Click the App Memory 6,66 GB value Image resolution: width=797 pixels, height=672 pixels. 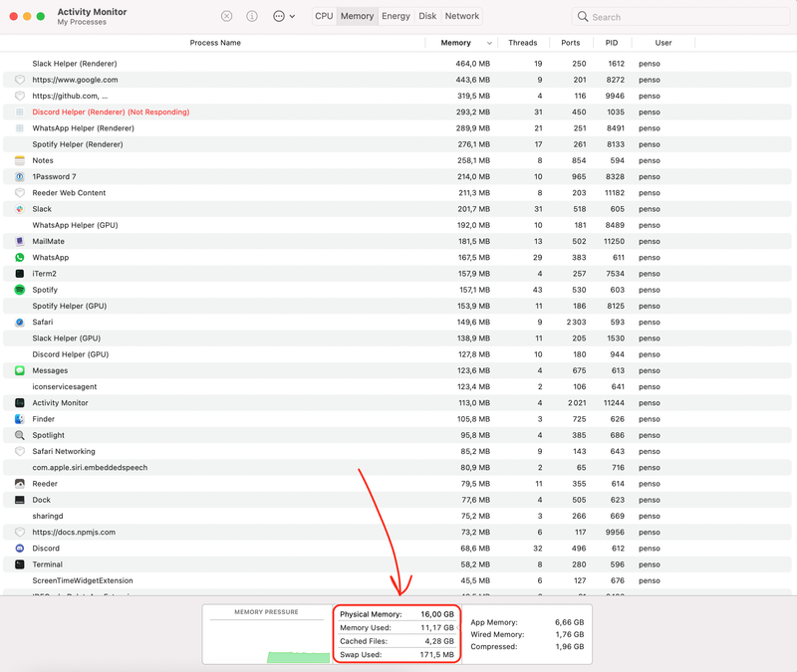point(569,622)
